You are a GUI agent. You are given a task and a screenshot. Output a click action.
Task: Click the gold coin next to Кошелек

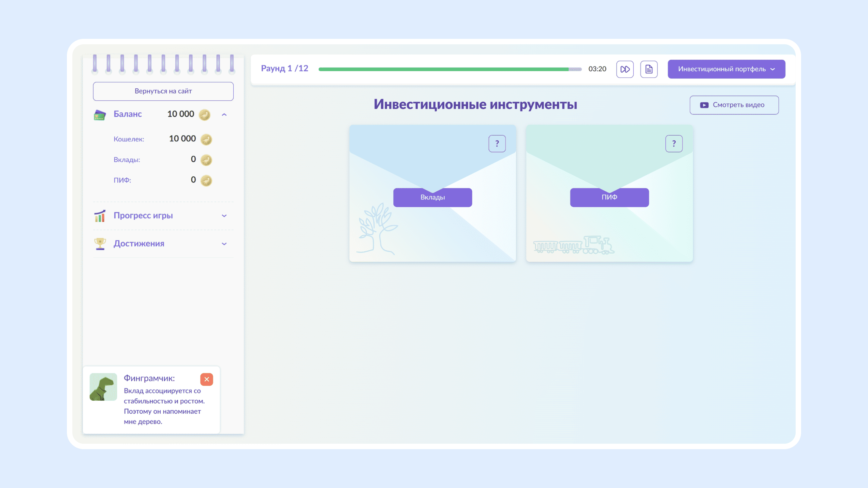[206, 139]
